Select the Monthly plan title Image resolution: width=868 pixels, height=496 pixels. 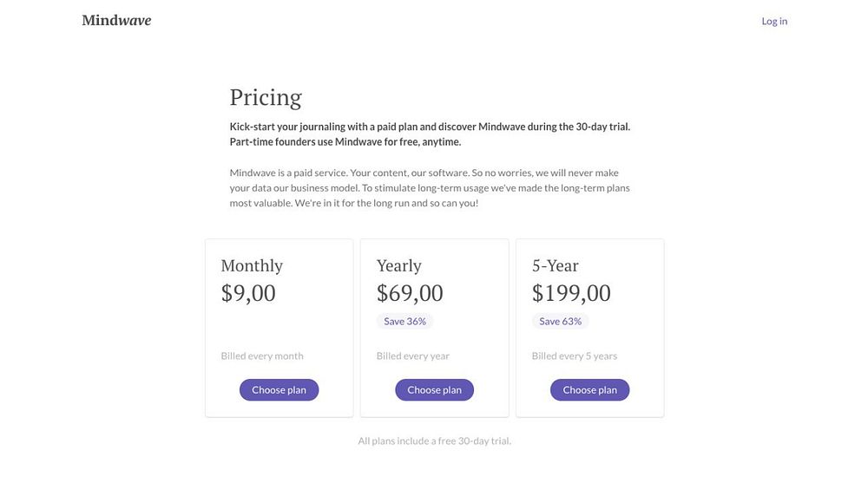(252, 265)
